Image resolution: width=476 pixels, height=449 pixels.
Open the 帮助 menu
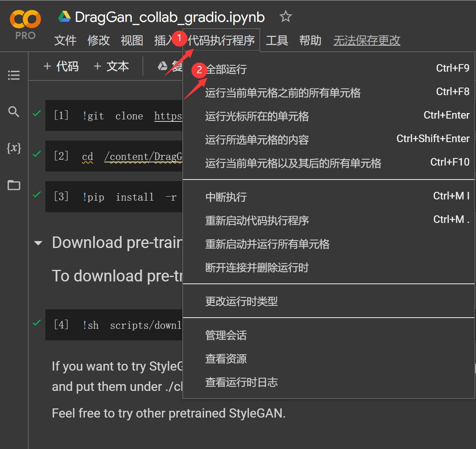tap(310, 40)
